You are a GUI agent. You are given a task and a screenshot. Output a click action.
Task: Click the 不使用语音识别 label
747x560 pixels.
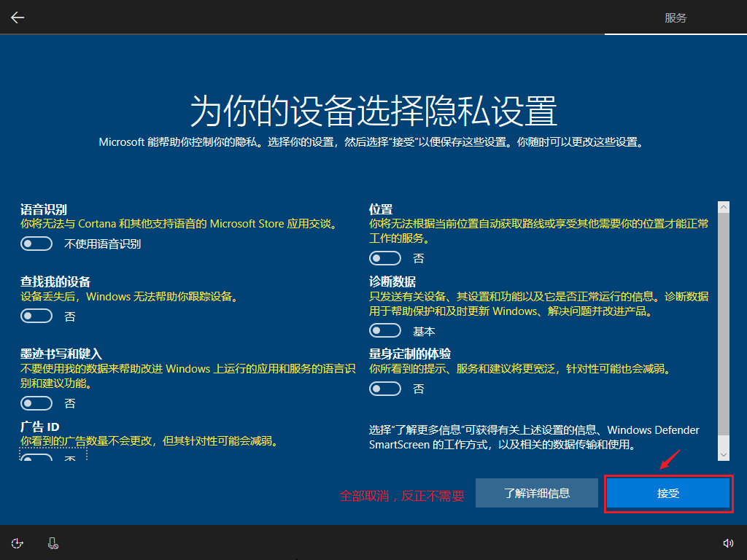[x=102, y=244]
